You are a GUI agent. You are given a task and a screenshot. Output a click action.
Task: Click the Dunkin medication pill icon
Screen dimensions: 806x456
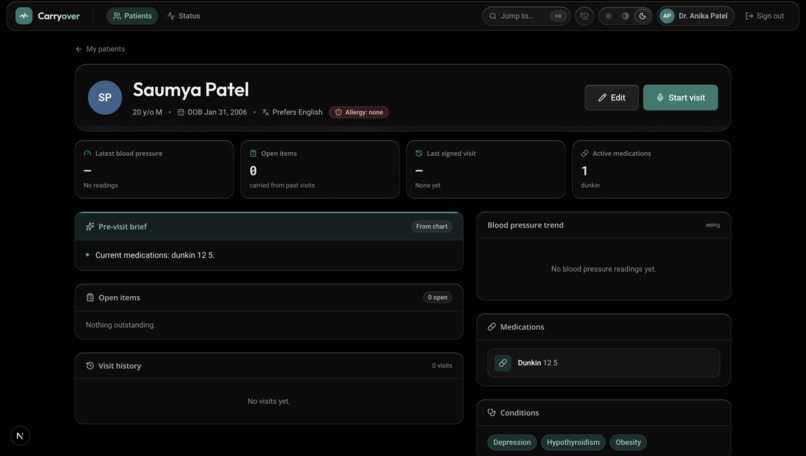[x=503, y=362]
